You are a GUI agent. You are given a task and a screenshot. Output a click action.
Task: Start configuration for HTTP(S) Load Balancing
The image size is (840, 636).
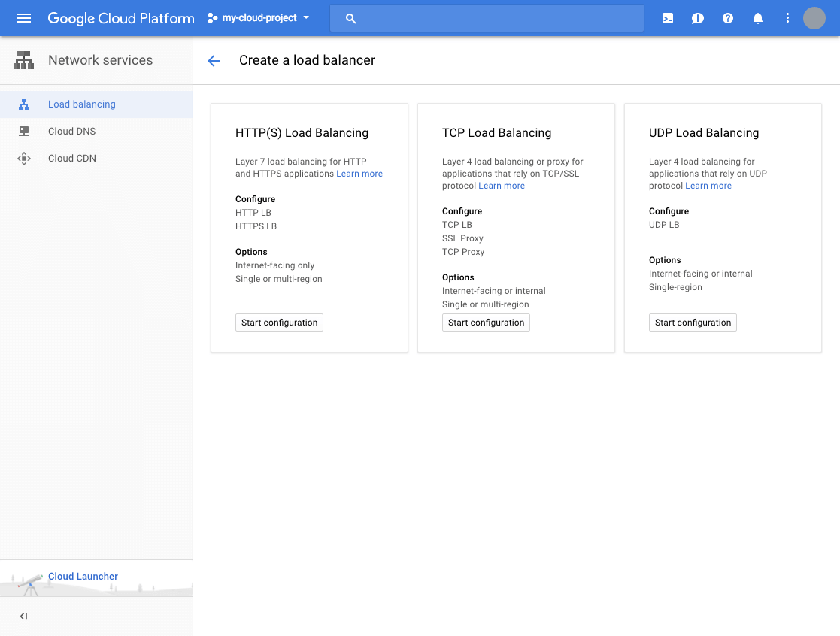tap(279, 323)
